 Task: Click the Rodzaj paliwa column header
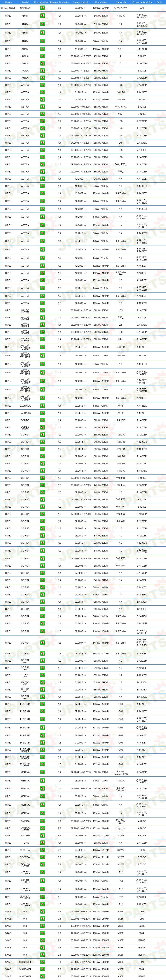[x=41, y=2]
